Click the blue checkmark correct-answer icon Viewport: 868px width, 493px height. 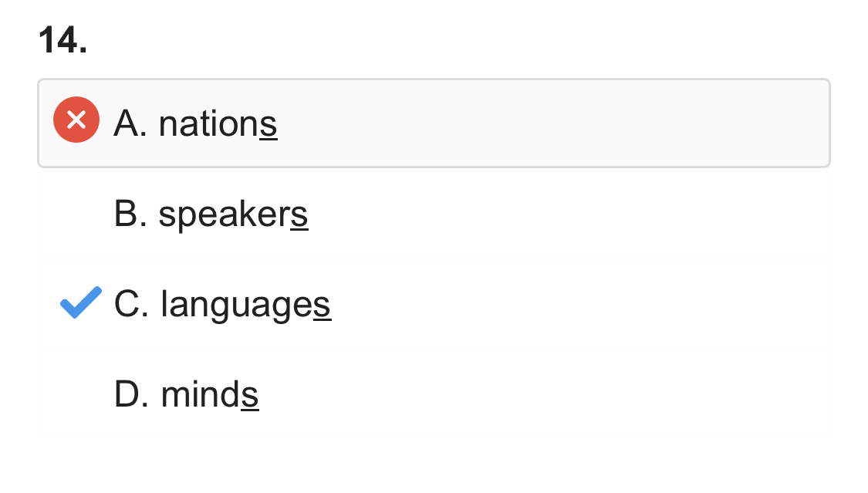[x=80, y=302]
